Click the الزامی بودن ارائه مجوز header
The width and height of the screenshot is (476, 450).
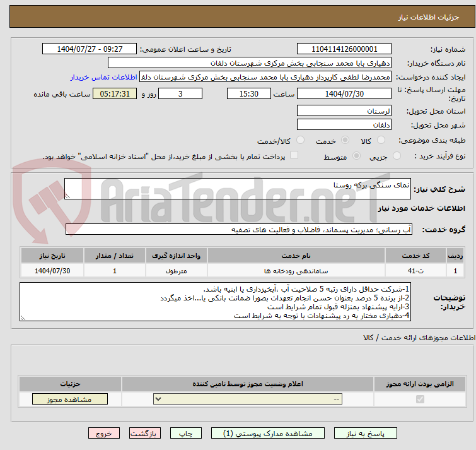click(420, 384)
